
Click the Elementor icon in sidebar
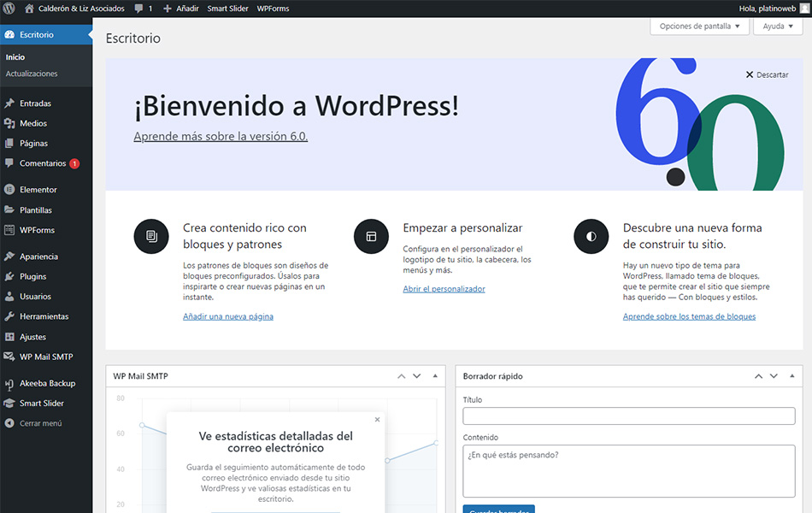coord(9,190)
